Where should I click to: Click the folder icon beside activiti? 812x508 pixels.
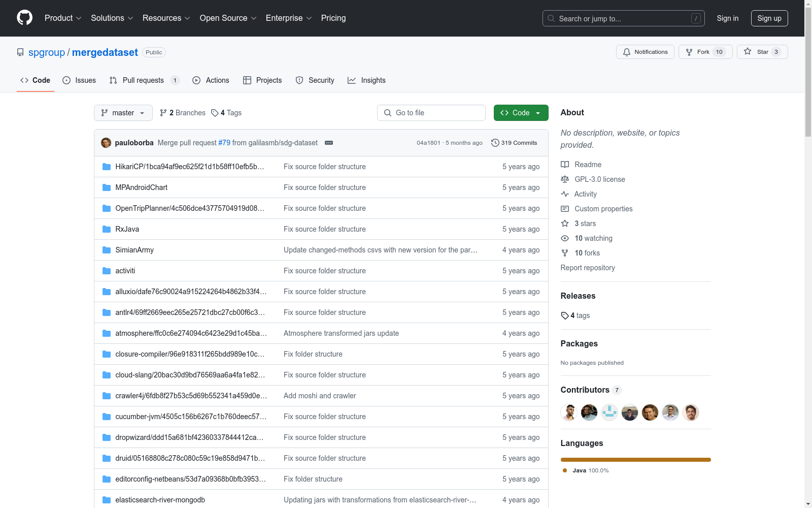click(107, 271)
